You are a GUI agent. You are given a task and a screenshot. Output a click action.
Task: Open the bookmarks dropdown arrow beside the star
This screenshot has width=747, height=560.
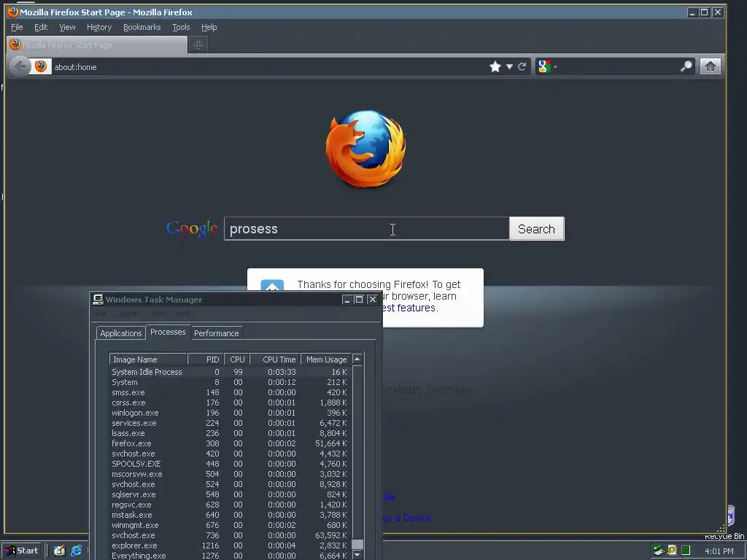click(509, 67)
